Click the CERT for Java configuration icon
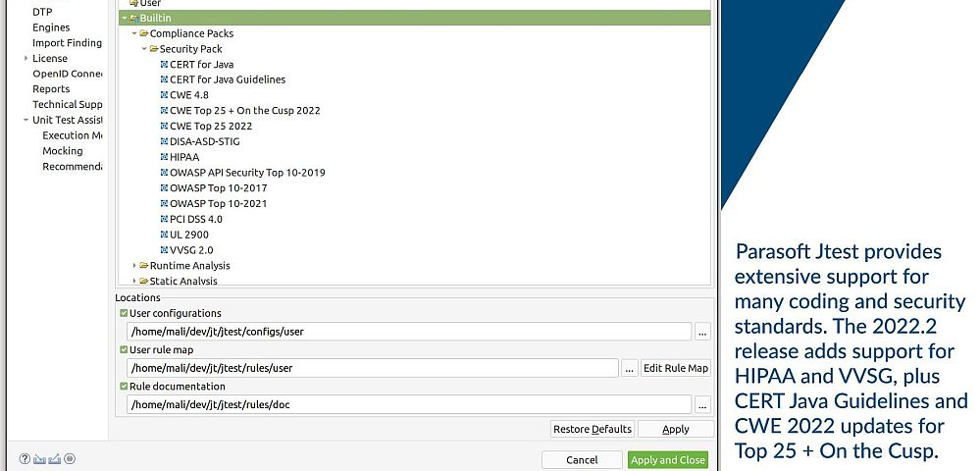This screenshot has height=471, width=980. (165, 65)
